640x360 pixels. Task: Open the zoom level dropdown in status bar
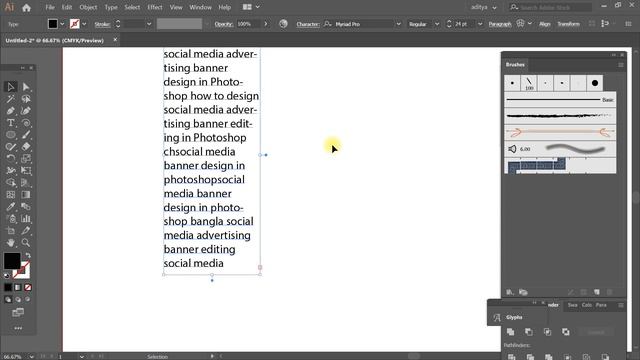[31, 357]
